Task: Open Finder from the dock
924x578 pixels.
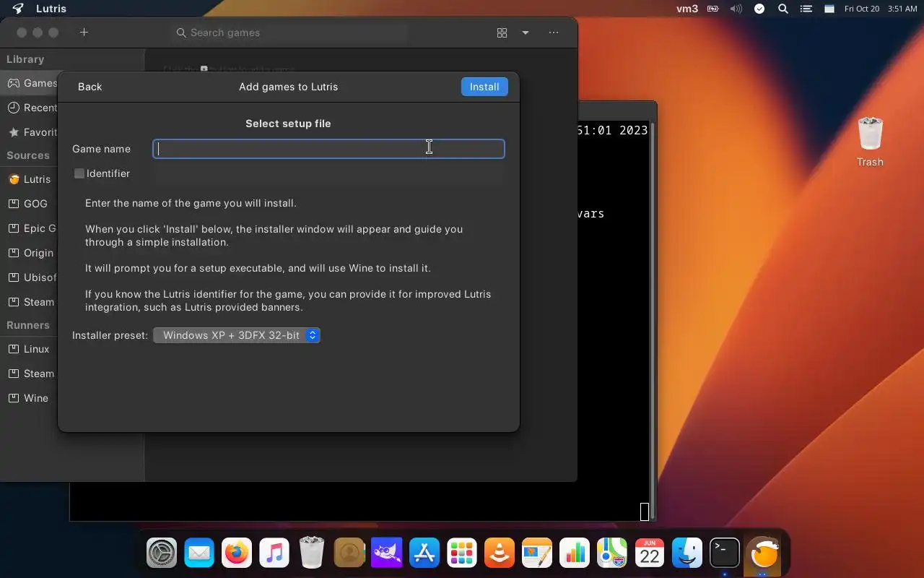Action: click(x=687, y=554)
